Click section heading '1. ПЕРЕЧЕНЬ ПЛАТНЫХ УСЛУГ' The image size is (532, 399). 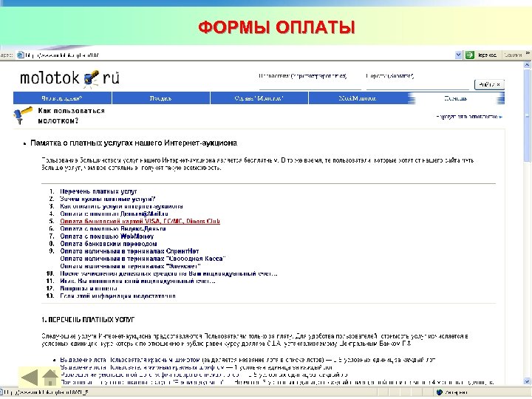coord(88,320)
